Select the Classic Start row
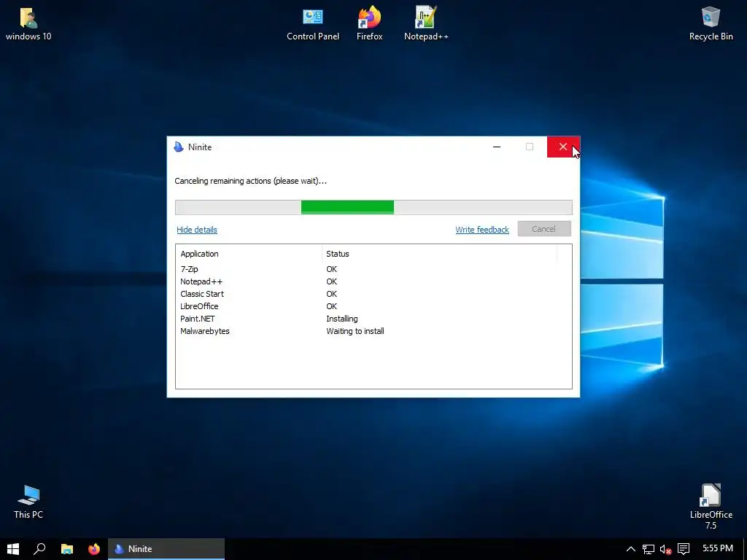 [373, 294]
